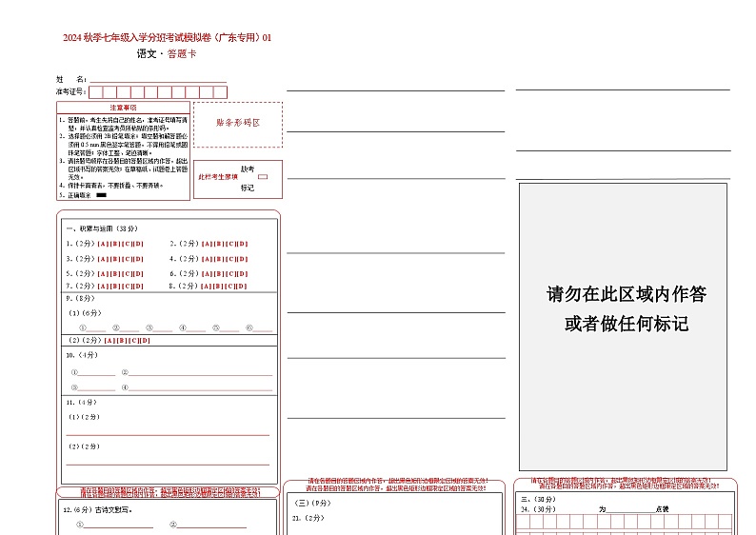Mark option A for question 1

103,244
